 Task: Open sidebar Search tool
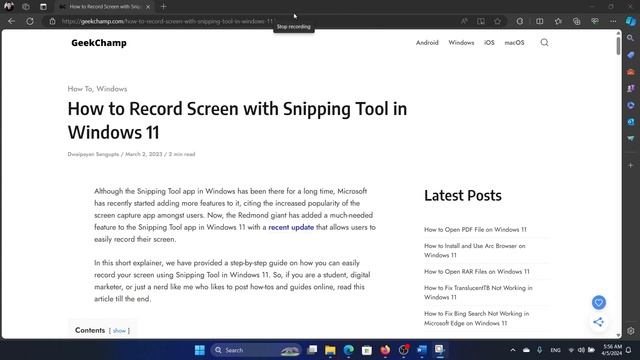(631, 38)
